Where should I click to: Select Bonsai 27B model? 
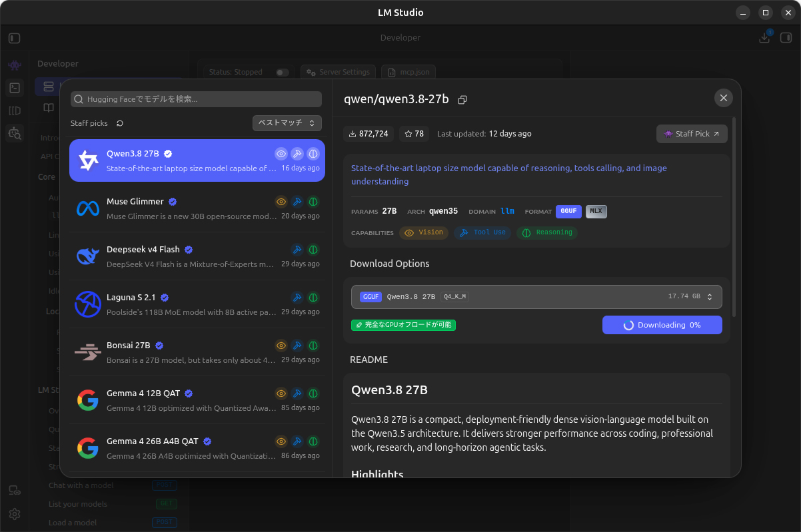pos(197,352)
